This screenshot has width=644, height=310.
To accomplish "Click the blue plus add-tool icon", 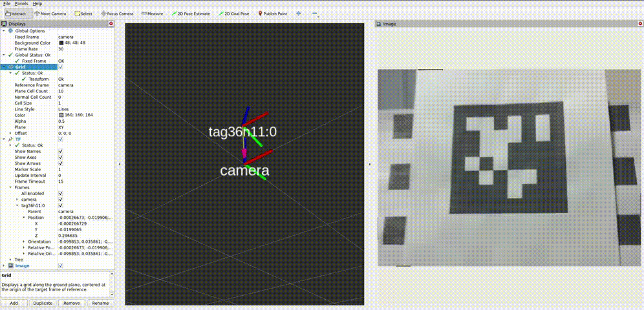I will tap(299, 14).
